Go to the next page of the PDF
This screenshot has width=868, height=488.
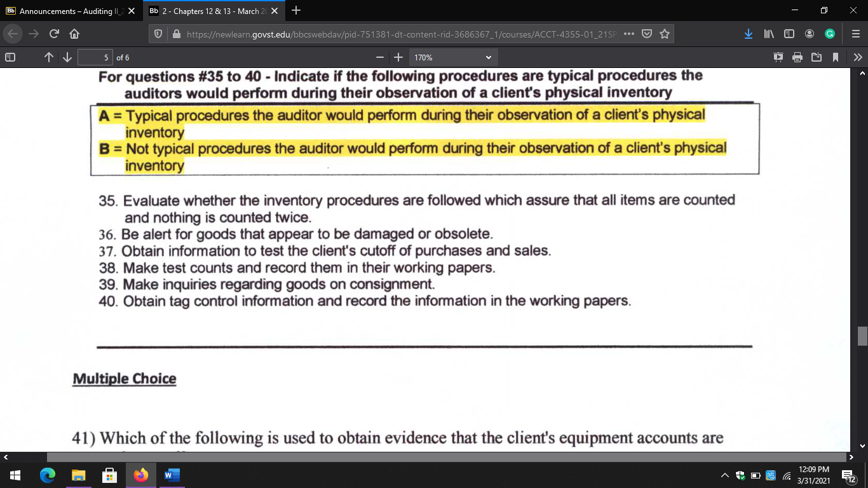click(67, 57)
